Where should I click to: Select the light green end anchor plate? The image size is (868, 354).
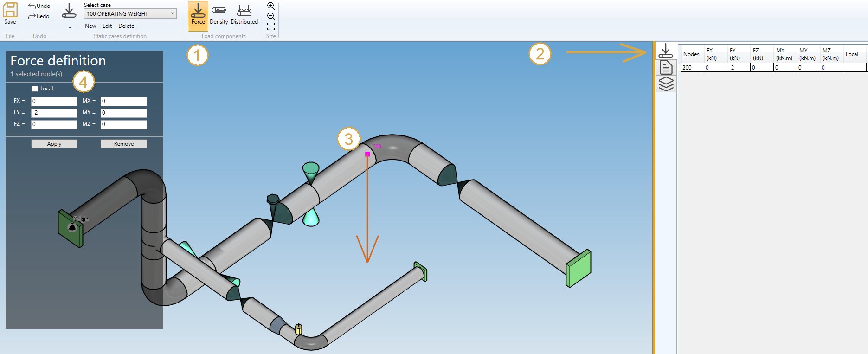(x=579, y=268)
